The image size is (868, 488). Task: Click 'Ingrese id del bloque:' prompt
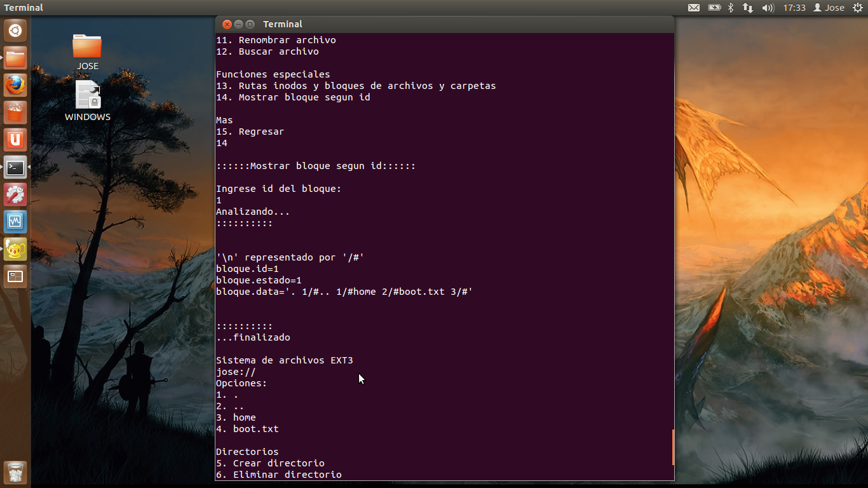pyautogui.click(x=279, y=189)
